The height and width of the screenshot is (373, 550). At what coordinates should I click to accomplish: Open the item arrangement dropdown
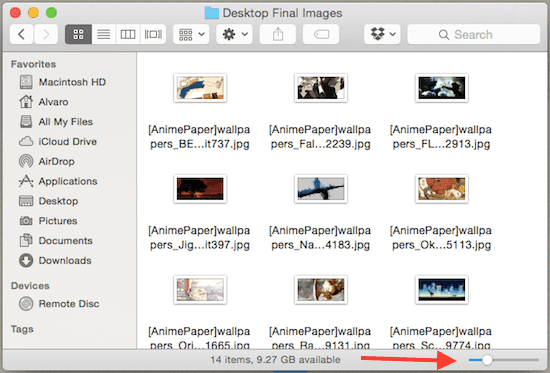point(191,34)
